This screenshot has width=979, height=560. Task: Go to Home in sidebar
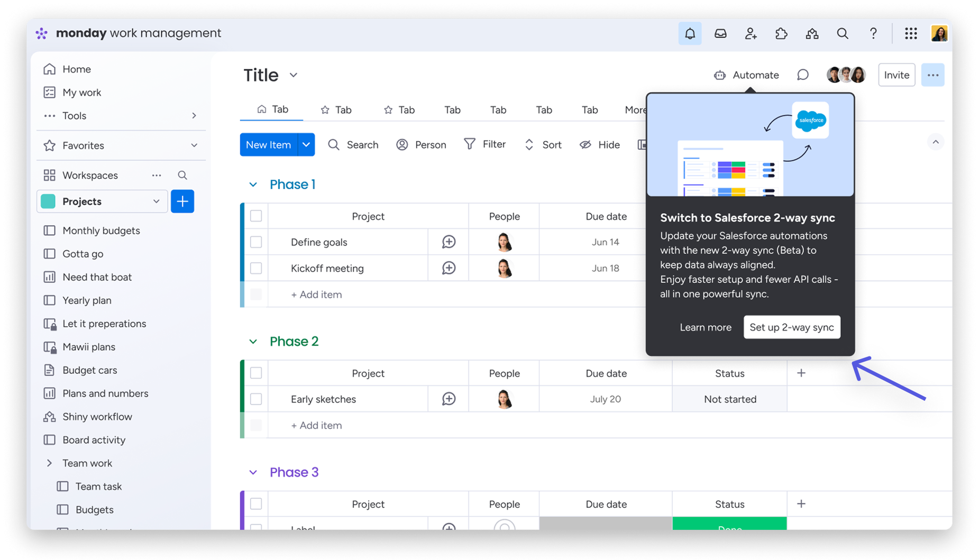click(77, 69)
